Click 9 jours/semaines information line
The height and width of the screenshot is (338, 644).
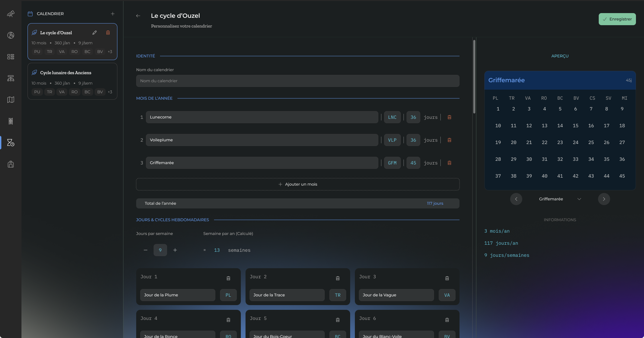(507, 255)
